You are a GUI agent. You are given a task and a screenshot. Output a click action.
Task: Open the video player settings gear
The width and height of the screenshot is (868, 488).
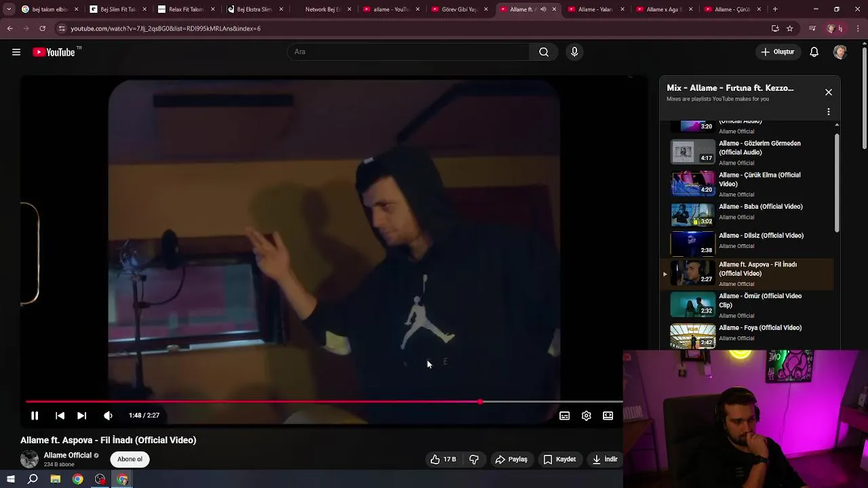pyautogui.click(x=586, y=415)
